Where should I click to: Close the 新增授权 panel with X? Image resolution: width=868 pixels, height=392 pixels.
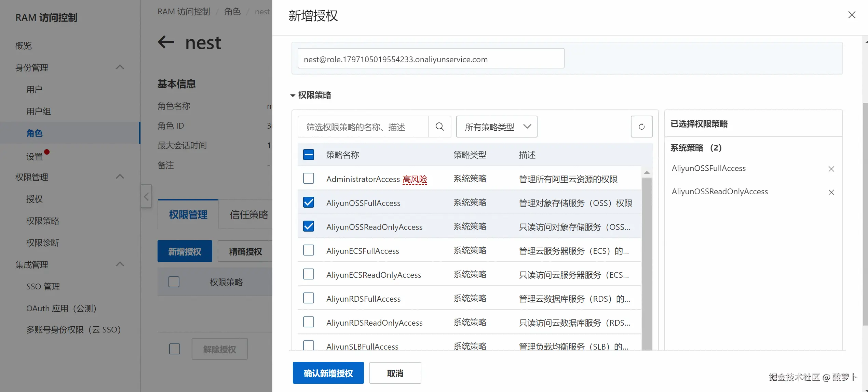click(852, 15)
